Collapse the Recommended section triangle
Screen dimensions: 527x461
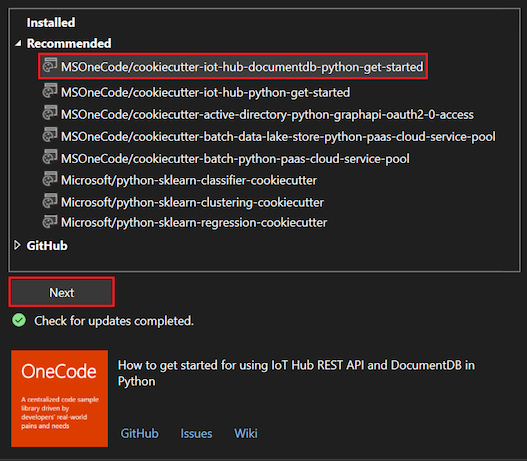18,43
